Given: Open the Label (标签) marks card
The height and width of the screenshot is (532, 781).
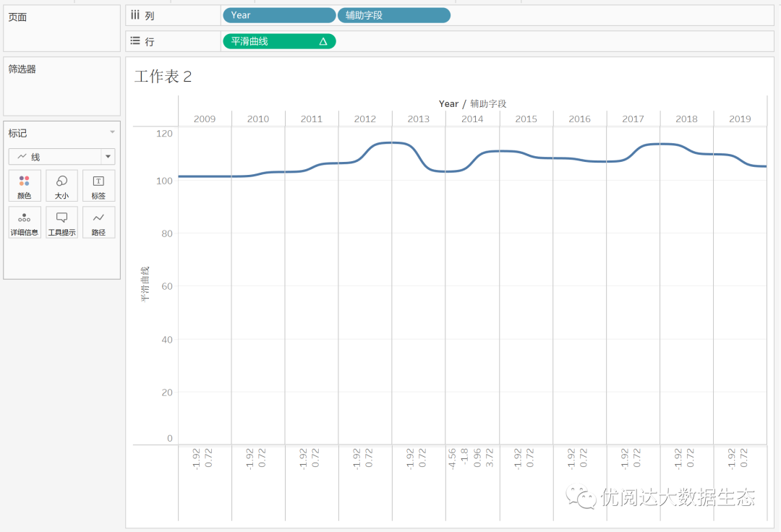Looking at the screenshot, I should click(98, 186).
